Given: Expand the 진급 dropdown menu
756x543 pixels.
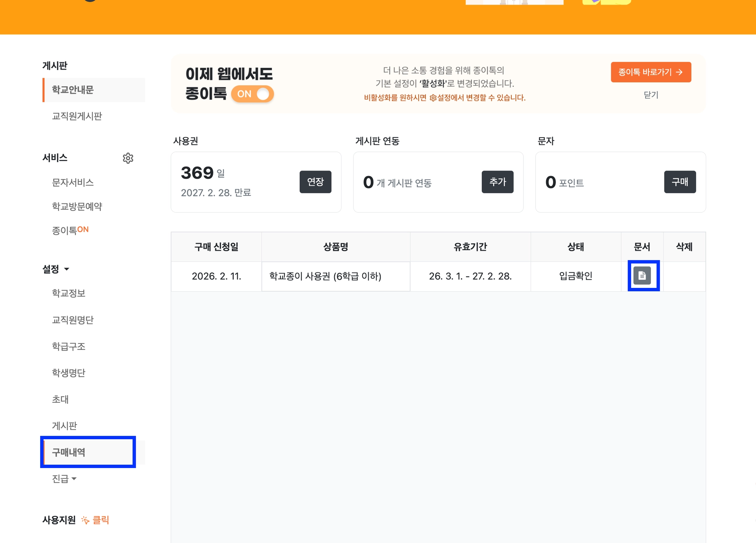Looking at the screenshot, I should (x=64, y=479).
